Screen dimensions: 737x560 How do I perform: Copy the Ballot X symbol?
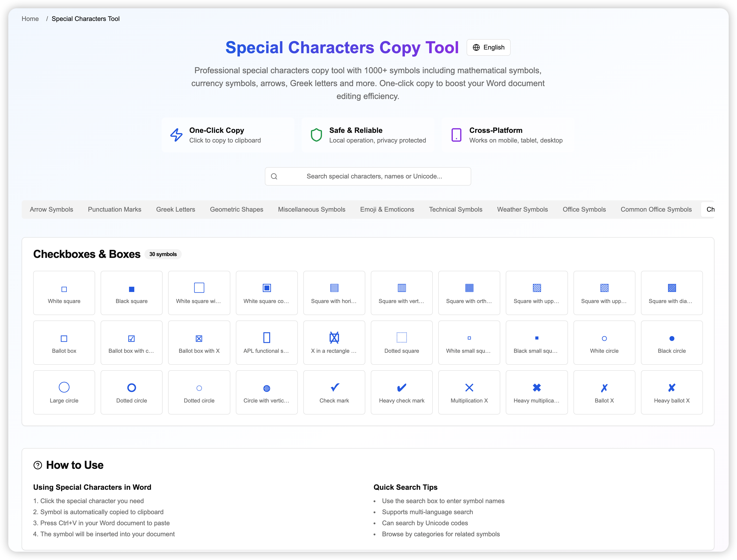[x=604, y=392]
